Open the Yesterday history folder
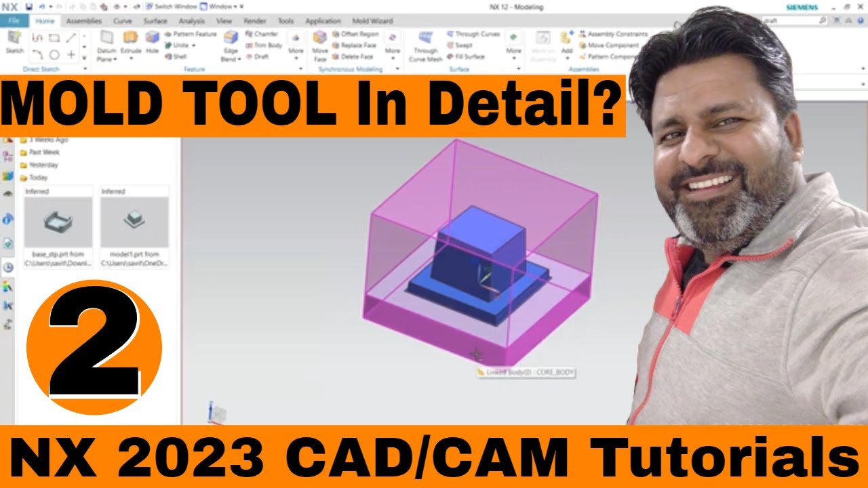 (x=39, y=165)
